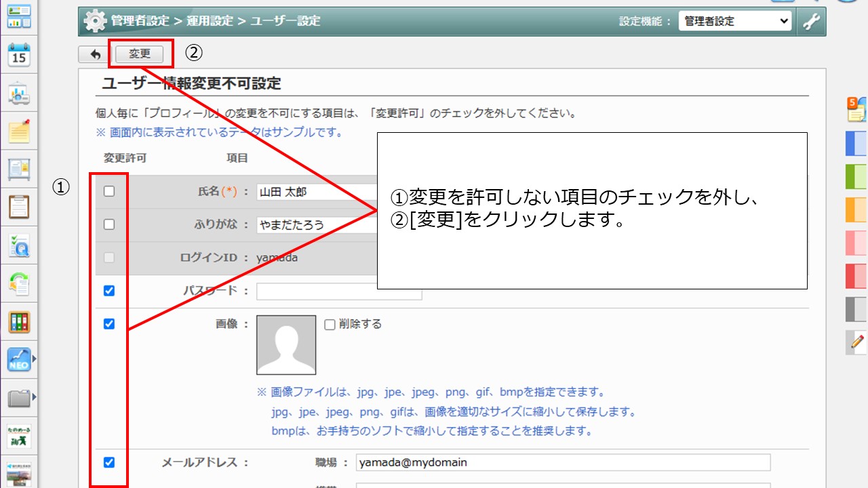Open the notes icon with badge 5

point(856,110)
